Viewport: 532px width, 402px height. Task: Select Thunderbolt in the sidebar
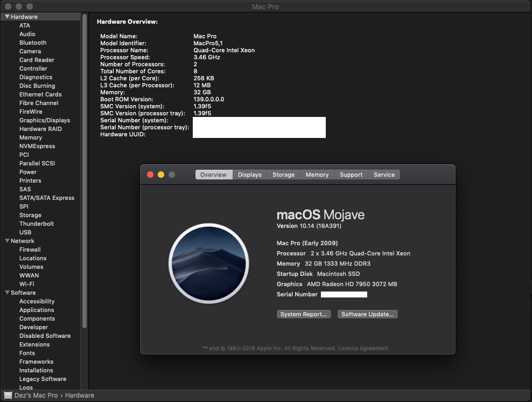point(37,224)
